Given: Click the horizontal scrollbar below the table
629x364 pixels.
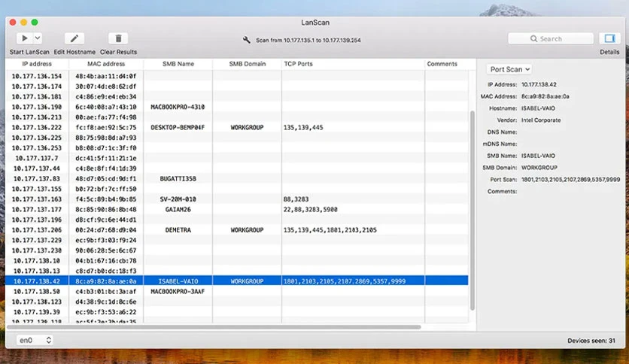Looking at the screenshot, I should pos(214,326).
